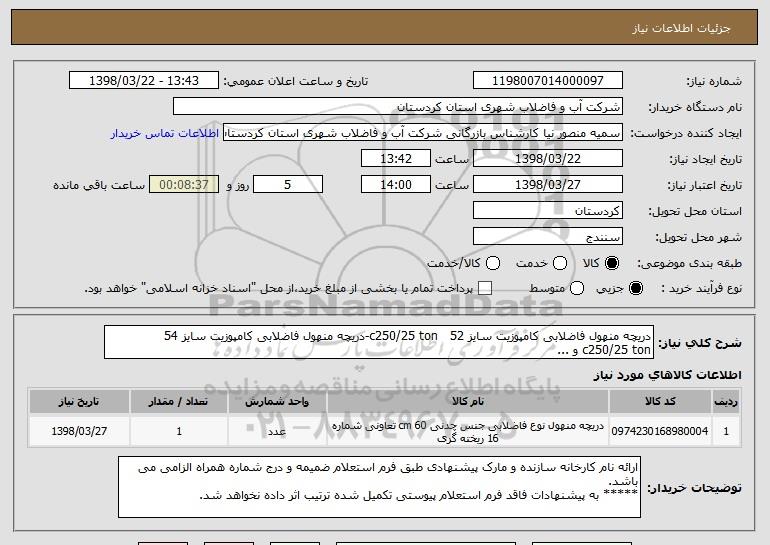Click the ردیف column header
The width and height of the screenshot is (770, 545).
click(726, 402)
